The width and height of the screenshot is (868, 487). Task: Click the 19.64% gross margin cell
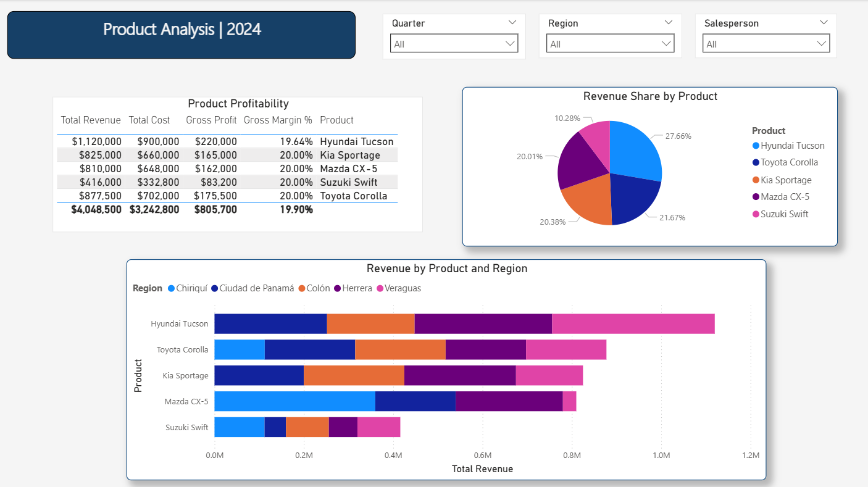tap(296, 141)
